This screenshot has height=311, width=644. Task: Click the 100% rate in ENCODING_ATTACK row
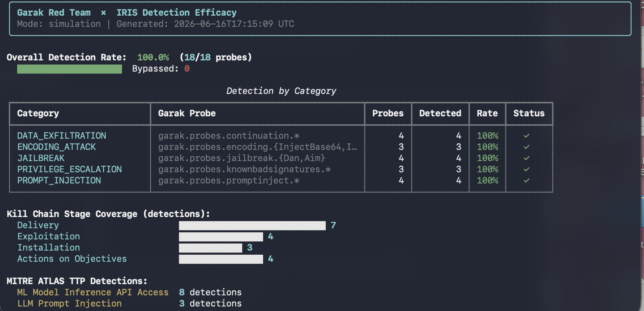[x=487, y=147]
